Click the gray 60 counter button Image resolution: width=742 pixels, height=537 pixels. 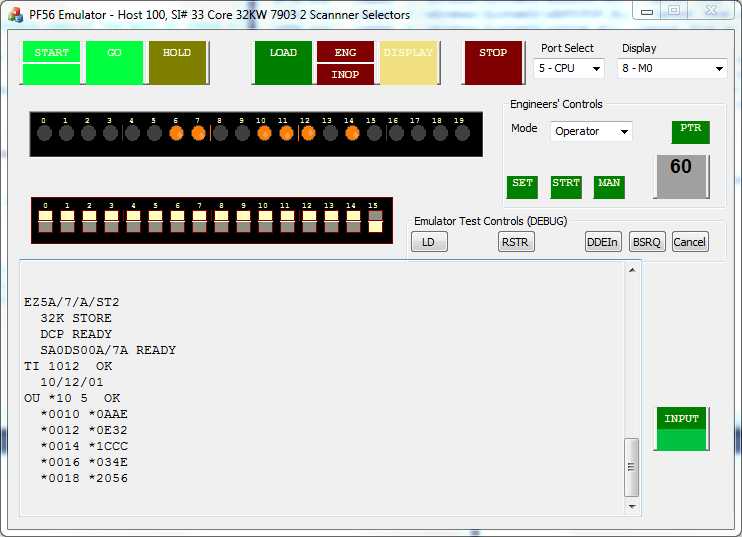pos(681,176)
